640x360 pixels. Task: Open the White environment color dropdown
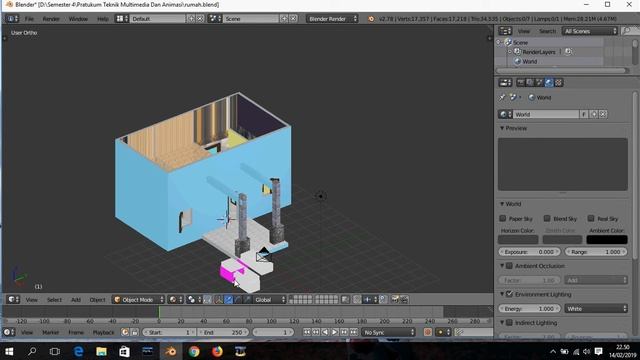596,309
